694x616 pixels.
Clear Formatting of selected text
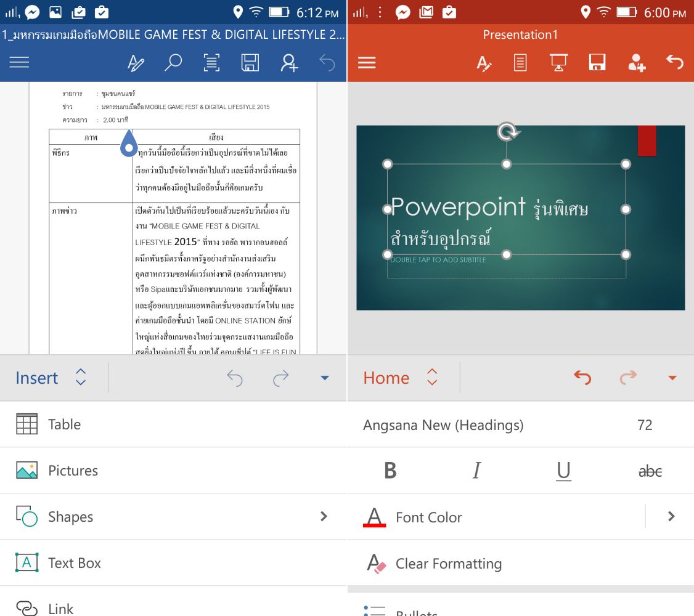coord(520,564)
